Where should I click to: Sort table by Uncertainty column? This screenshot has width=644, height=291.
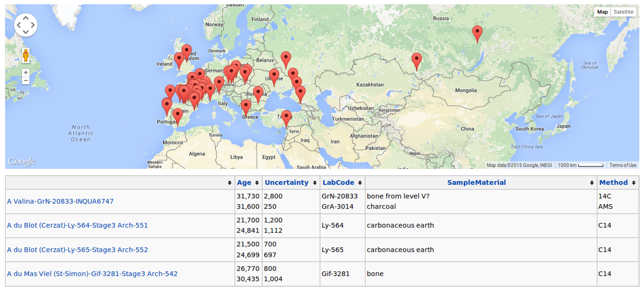[286, 183]
